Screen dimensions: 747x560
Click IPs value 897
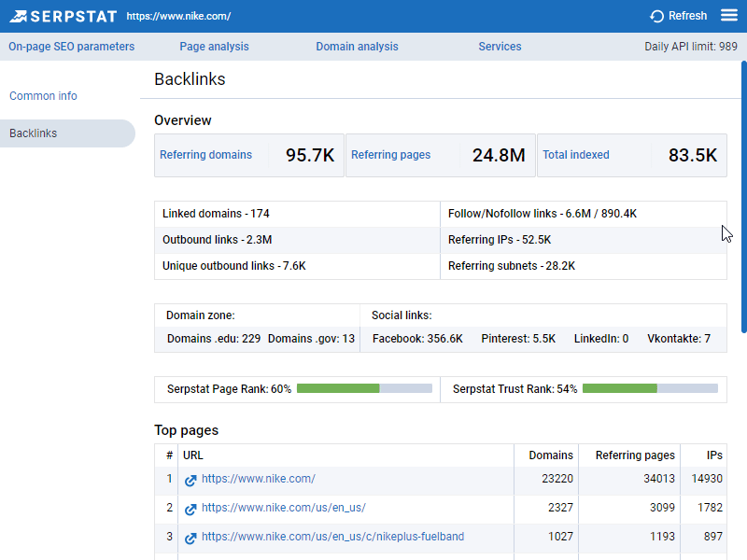[713, 536]
